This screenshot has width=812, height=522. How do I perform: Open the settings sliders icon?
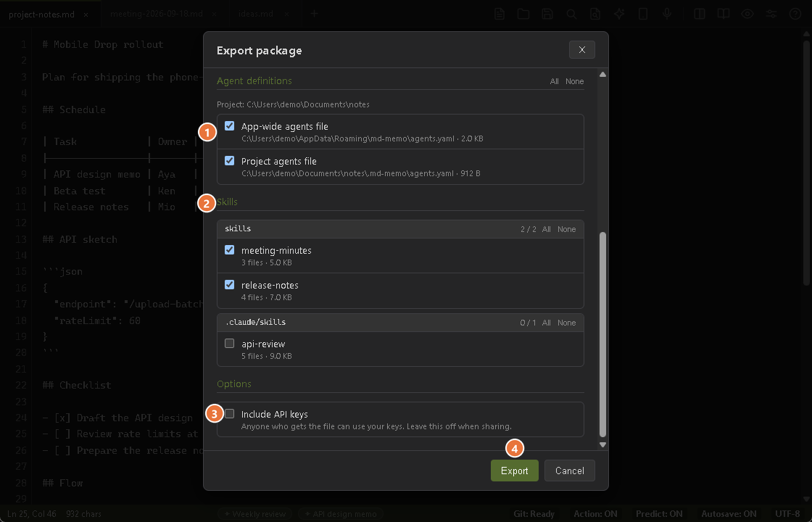771,14
